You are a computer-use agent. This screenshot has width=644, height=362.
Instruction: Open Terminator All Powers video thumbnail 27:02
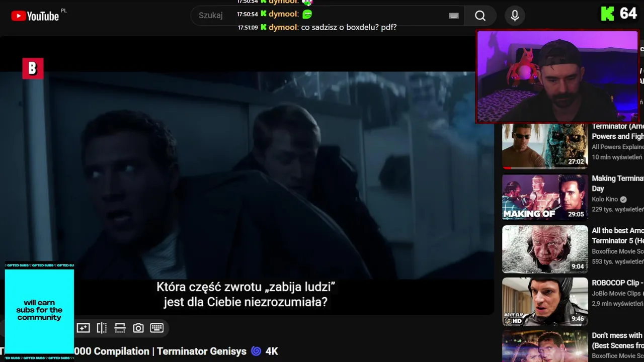tap(545, 145)
